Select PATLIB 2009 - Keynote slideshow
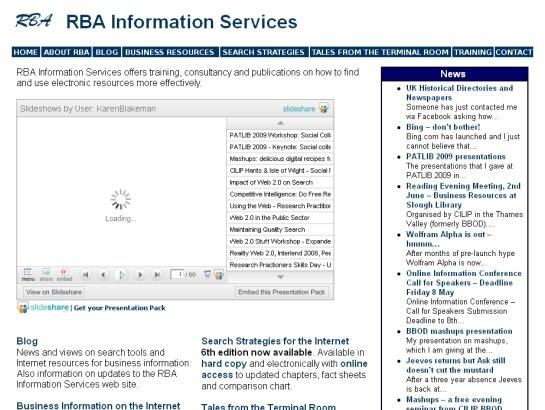This screenshot has width=545, height=410. point(280,147)
